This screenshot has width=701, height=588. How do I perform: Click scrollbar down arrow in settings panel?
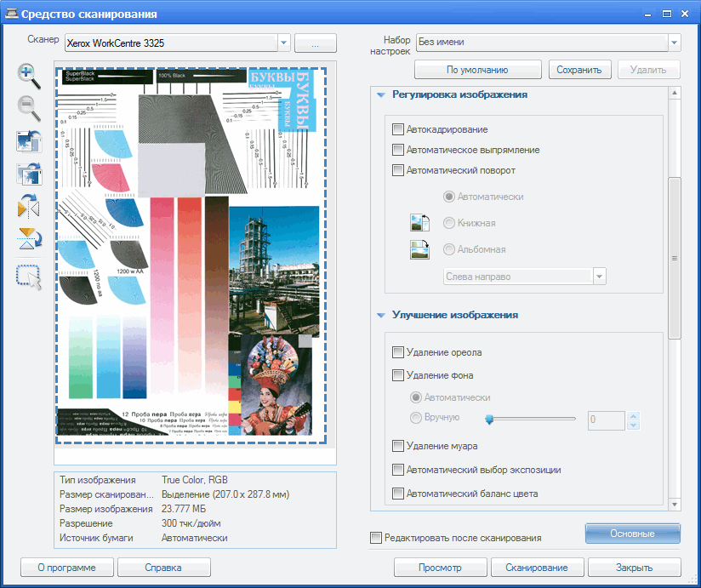pyautogui.click(x=675, y=505)
